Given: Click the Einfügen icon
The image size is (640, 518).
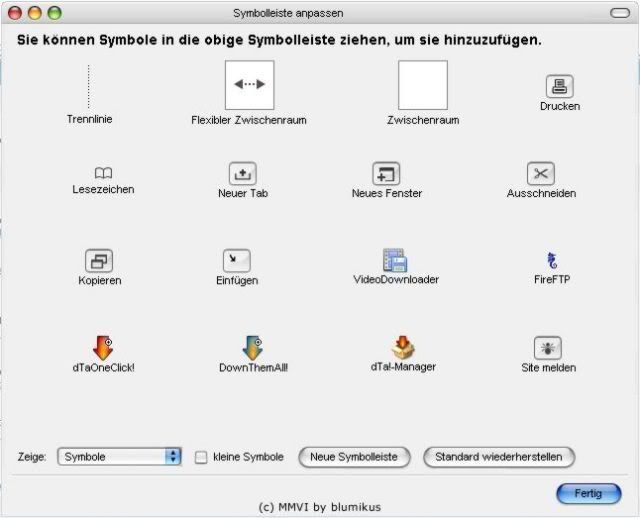Looking at the screenshot, I should coord(237,261).
